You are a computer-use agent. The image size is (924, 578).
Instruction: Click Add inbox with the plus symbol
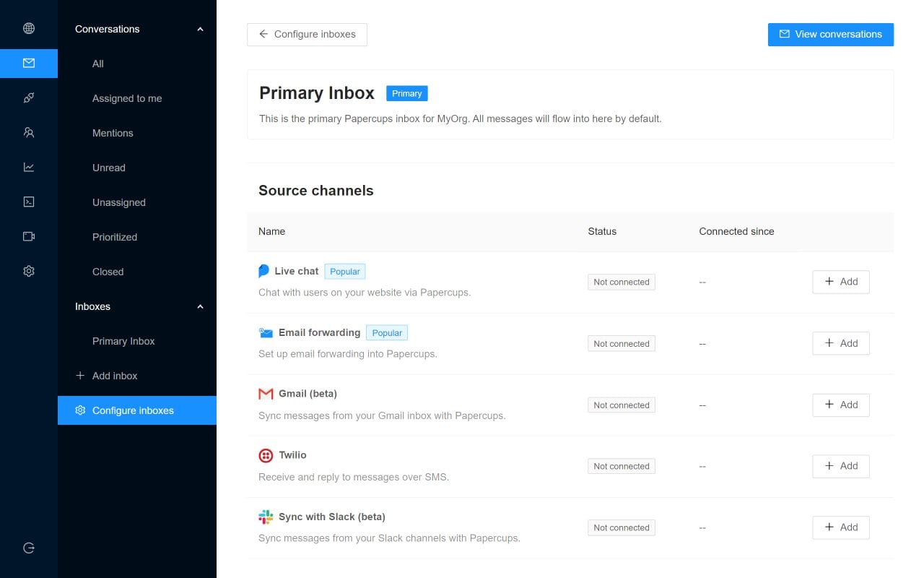coord(105,376)
